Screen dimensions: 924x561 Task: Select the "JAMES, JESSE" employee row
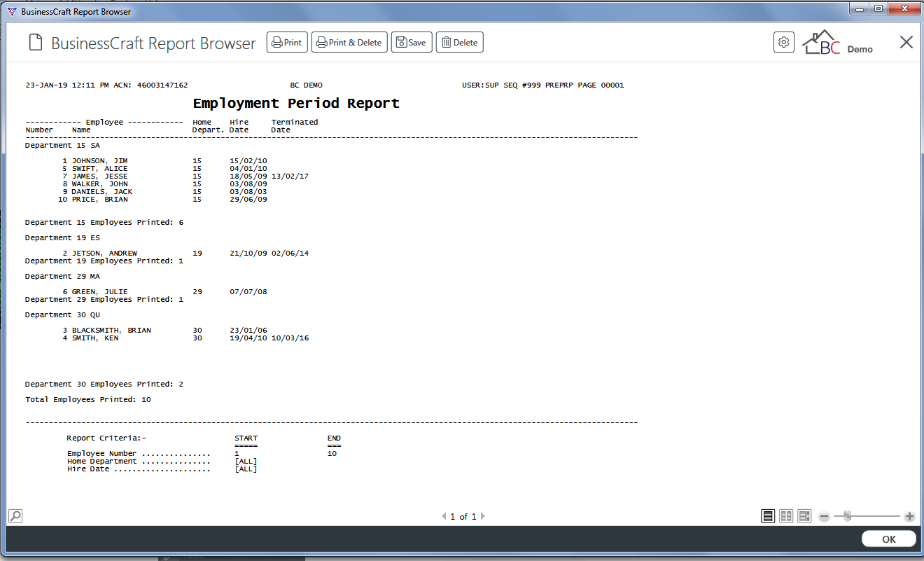point(185,176)
